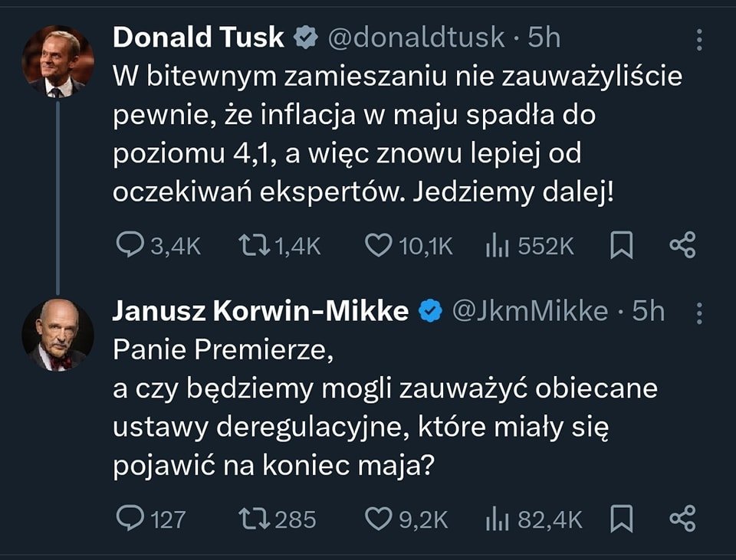Image resolution: width=736 pixels, height=560 pixels.
Task: Open Janusz Korwin-Mikke display name link
Action: 260,311
